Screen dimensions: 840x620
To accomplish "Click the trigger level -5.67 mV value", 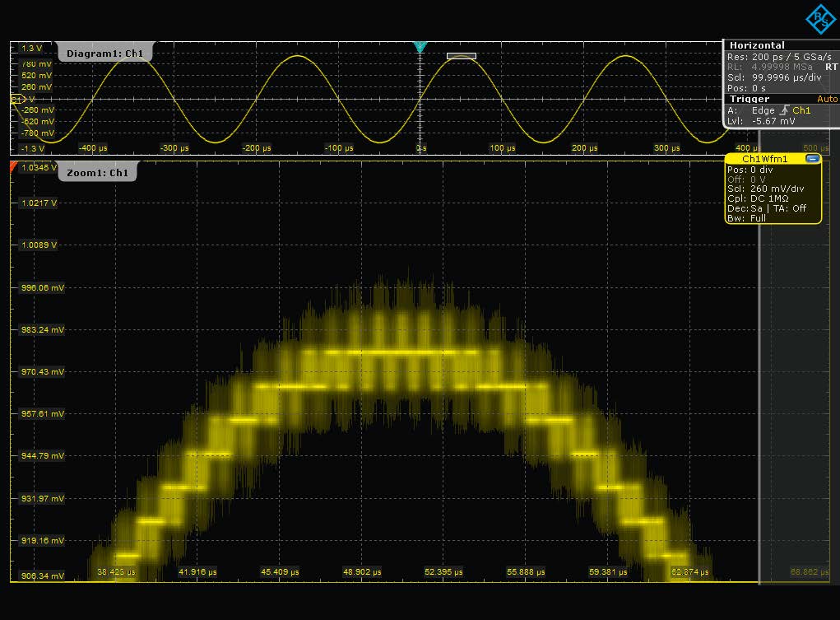I will pos(773,121).
